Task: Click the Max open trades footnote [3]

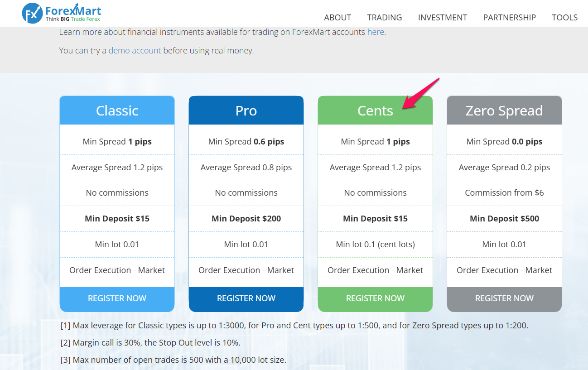Action: 173,360
